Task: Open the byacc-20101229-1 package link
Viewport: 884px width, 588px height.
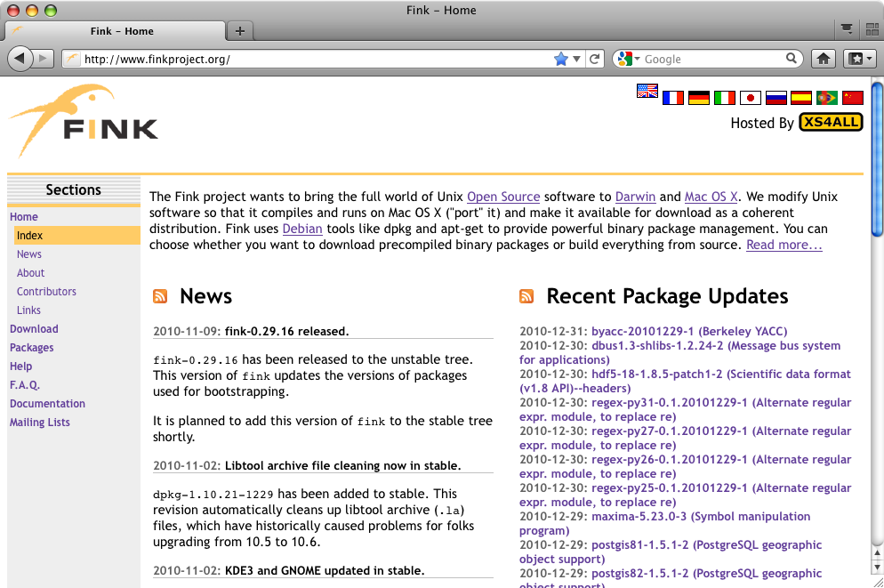Action: point(689,332)
